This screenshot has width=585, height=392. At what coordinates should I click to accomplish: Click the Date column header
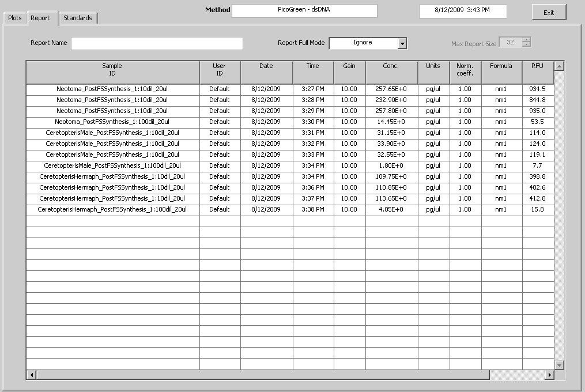[x=266, y=73]
